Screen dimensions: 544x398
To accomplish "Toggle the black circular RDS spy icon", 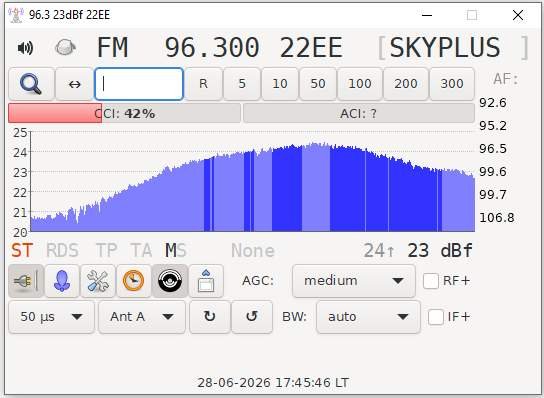I will pyautogui.click(x=170, y=281).
